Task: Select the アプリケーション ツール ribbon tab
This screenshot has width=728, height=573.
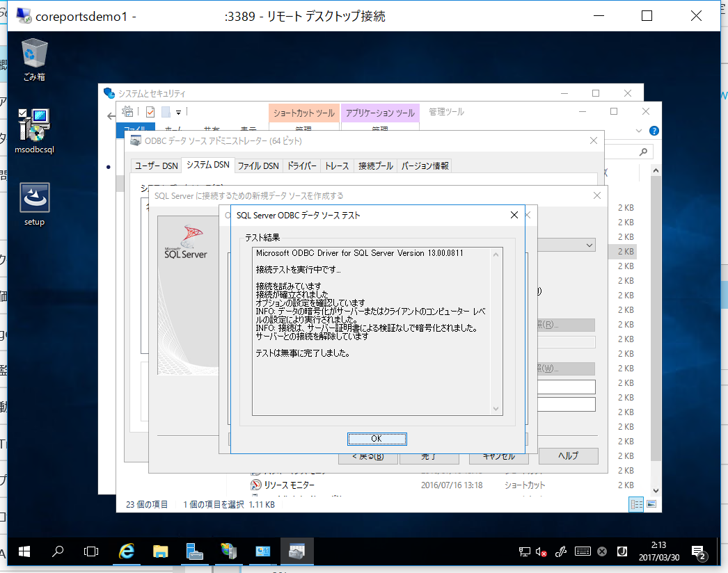Action: click(x=380, y=113)
